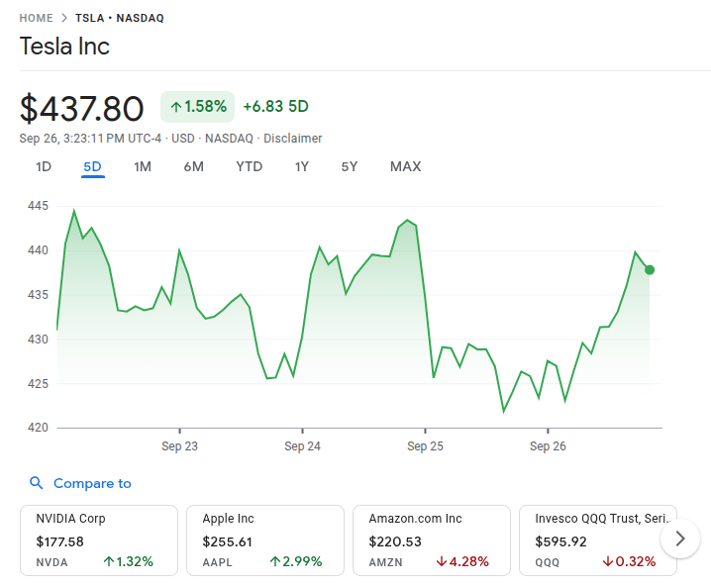711x588 pixels.
Task: Click the 445 y-axis label
Action: coord(38,206)
